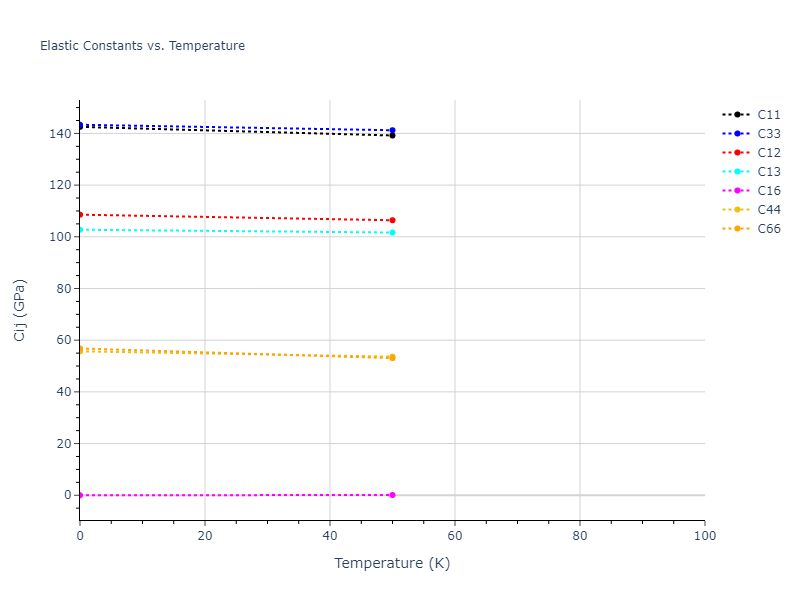Click the magenta C16 marker at 0 K
The width and height of the screenshot is (800, 600).
[x=80, y=495]
